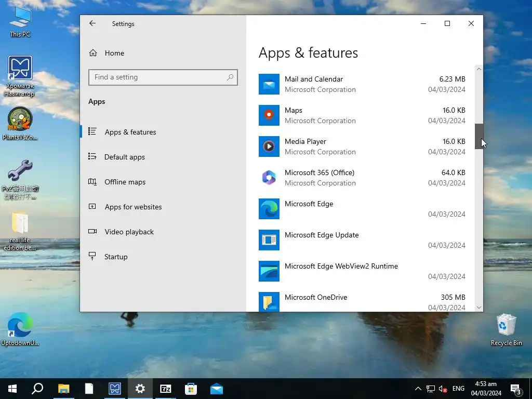
Task: Show hidden tray icons chevron
Action: click(x=418, y=389)
